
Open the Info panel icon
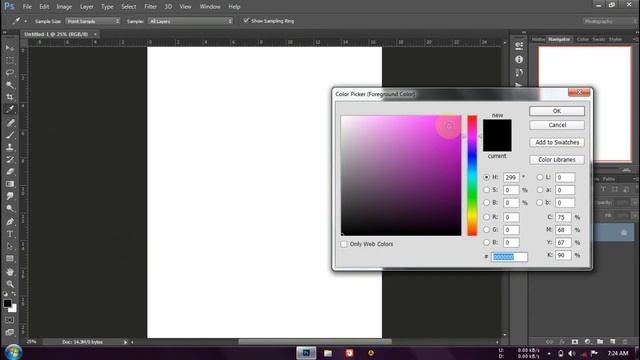(519, 59)
